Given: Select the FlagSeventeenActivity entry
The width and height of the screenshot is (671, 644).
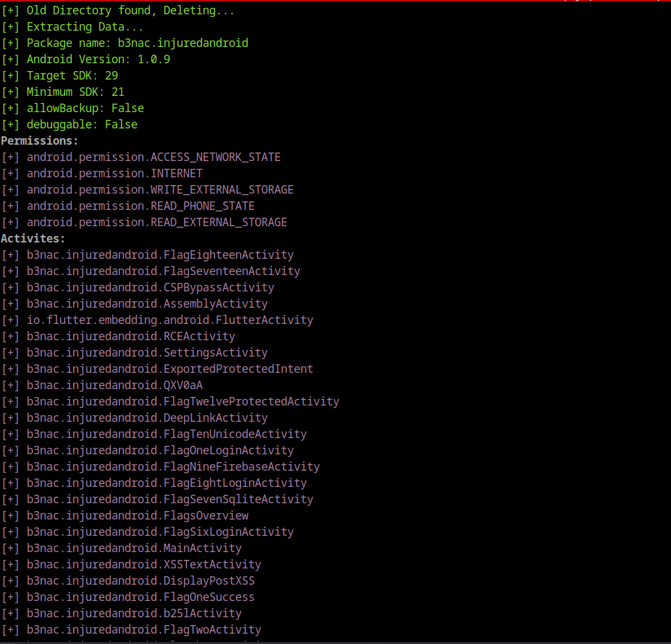Looking at the screenshot, I should [150, 271].
